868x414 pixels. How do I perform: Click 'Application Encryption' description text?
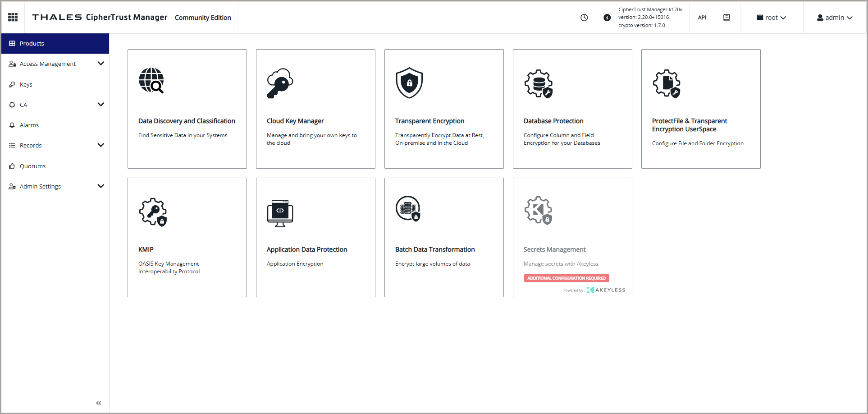pos(295,264)
